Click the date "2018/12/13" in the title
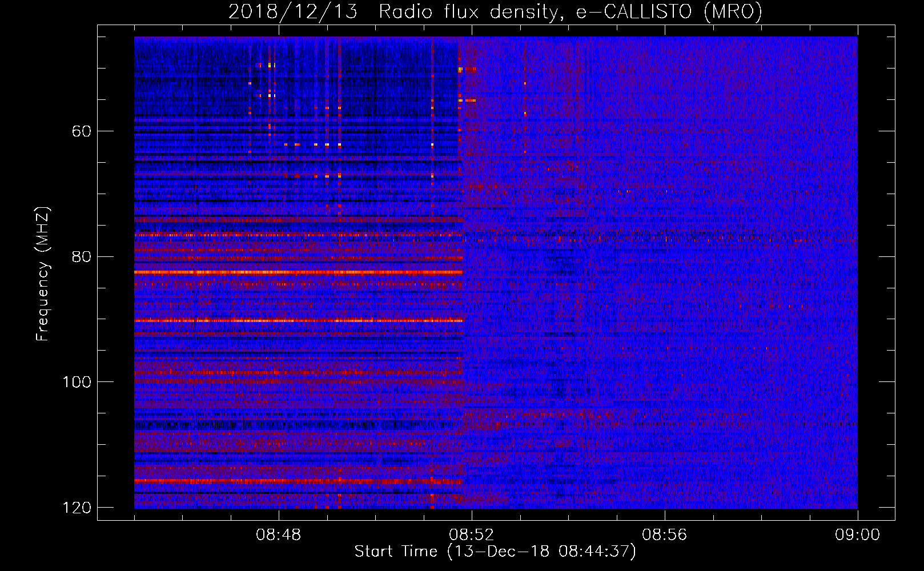The height and width of the screenshot is (571, 924). pyautogui.click(x=293, y=12)
